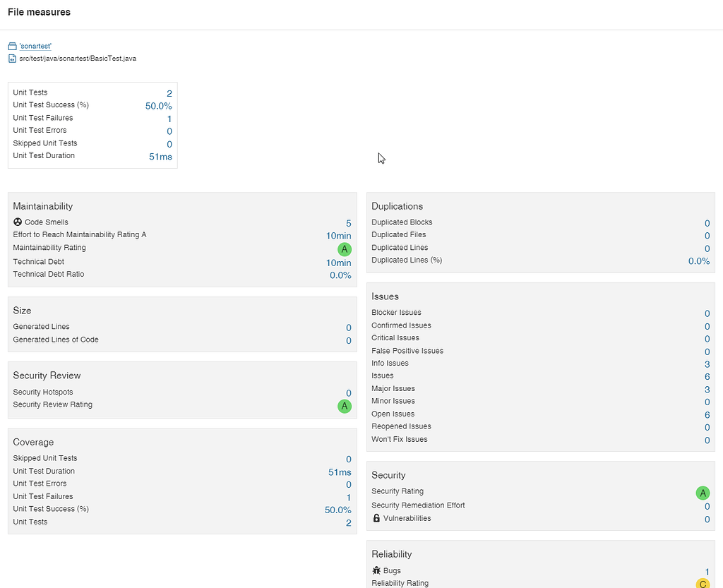This screenshot has width=723, height=588.
Task: Open the Duplicated Lines (%) value
Action: coord(699,261)
